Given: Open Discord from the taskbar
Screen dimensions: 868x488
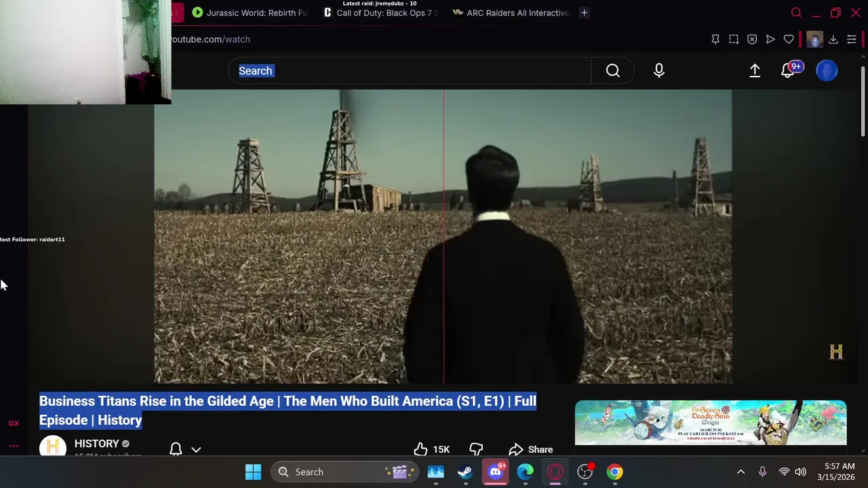Looking at the screenshot, I should click(495, 472).
